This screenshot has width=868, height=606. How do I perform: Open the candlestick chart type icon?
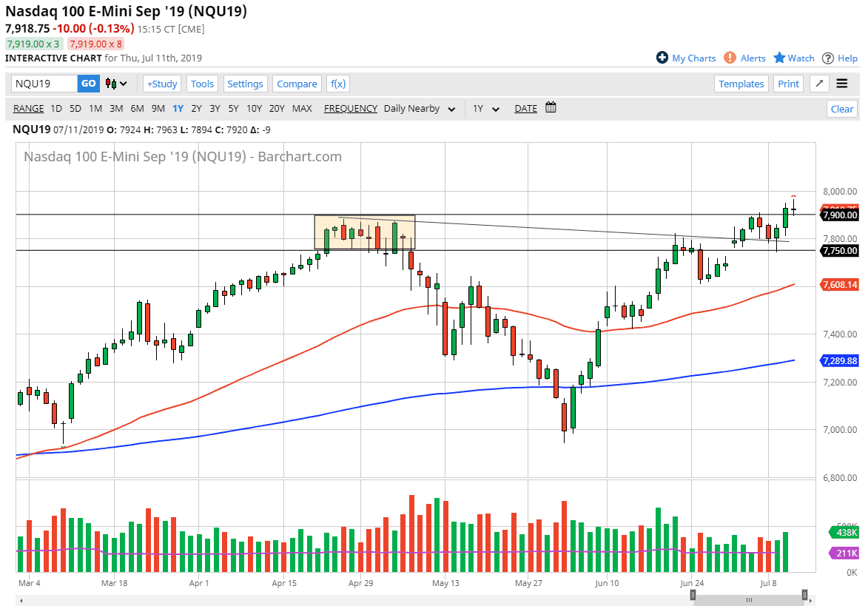pos(110,84)
